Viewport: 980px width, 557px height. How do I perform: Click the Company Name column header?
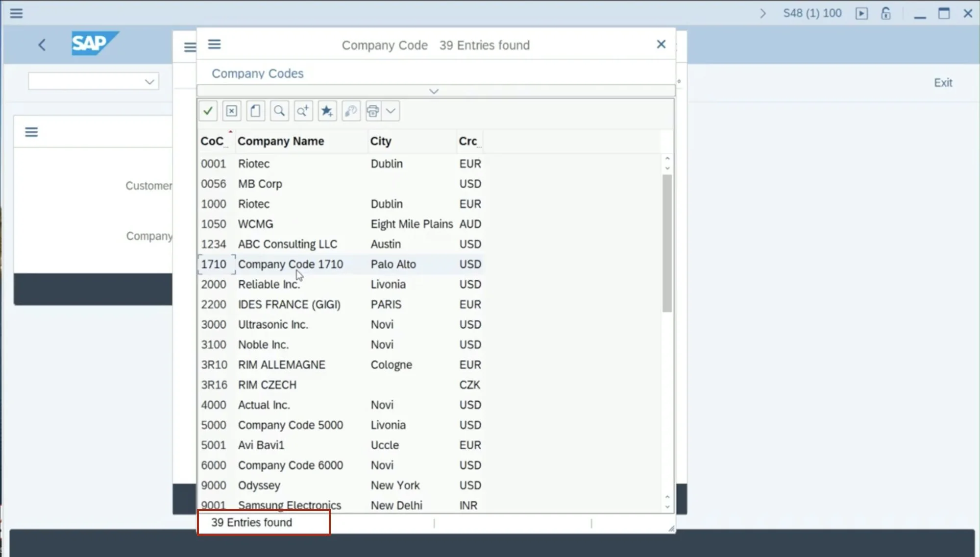[281, 141]
